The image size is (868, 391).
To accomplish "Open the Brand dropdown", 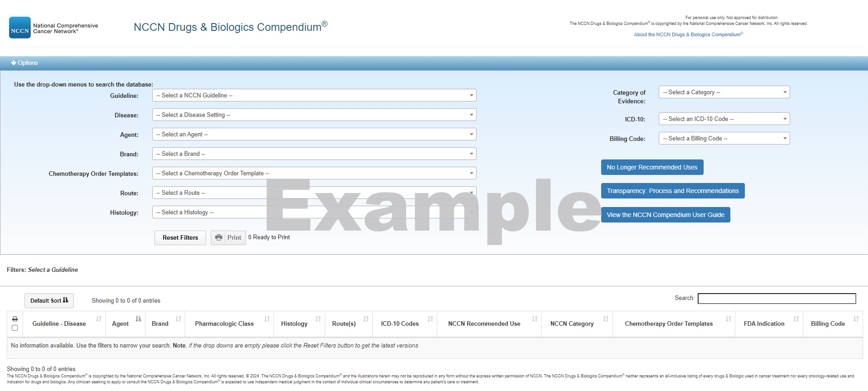I will tap(314, 154).
